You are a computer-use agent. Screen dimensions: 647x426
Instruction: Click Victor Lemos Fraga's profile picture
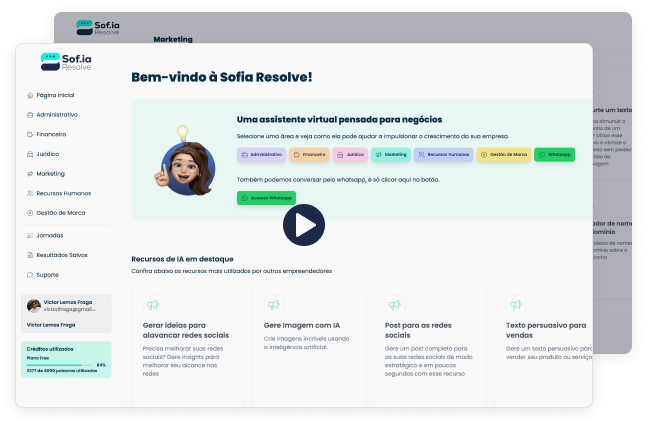point(34,306)
